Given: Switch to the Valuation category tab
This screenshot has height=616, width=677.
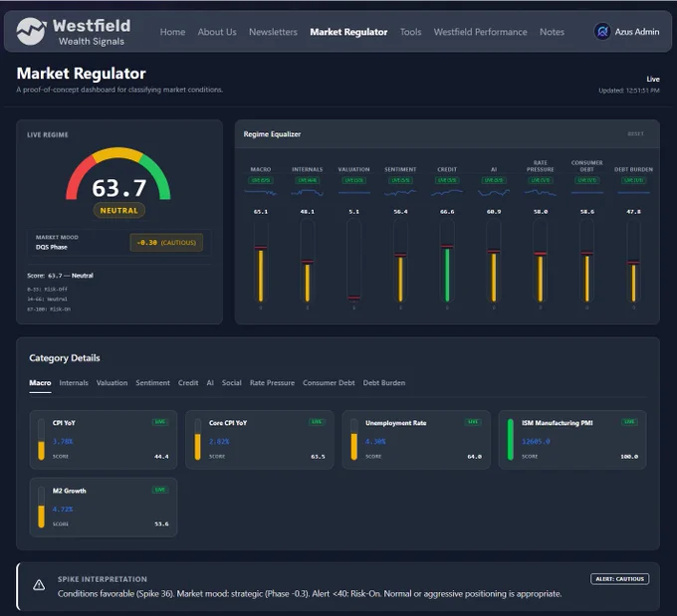Looking at the screenshot, I should point(112,383).
